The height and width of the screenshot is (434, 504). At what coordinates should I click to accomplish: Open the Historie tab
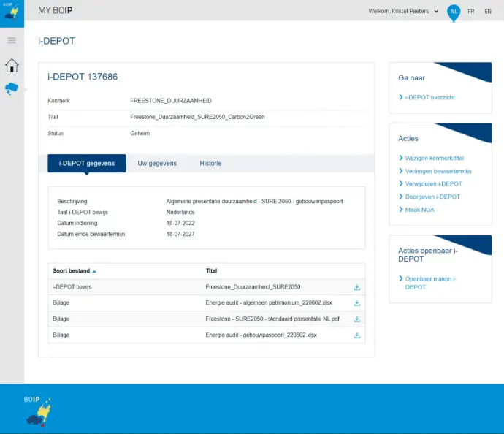click(210, 164)
